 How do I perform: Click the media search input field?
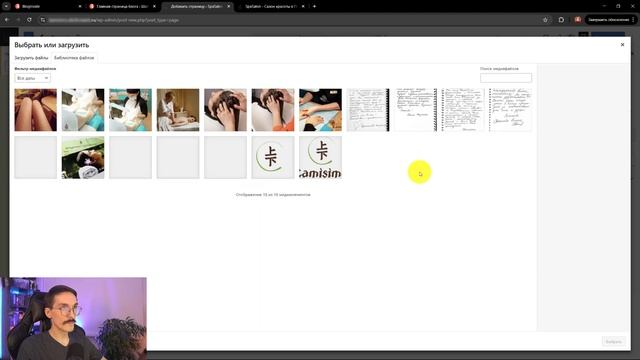(x=506, y=78)
